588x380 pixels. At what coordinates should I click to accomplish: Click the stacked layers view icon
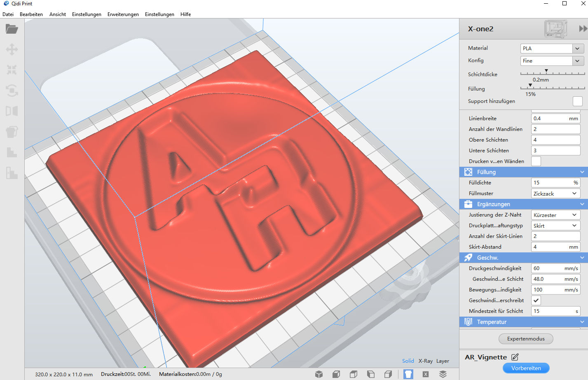(443, 374)
